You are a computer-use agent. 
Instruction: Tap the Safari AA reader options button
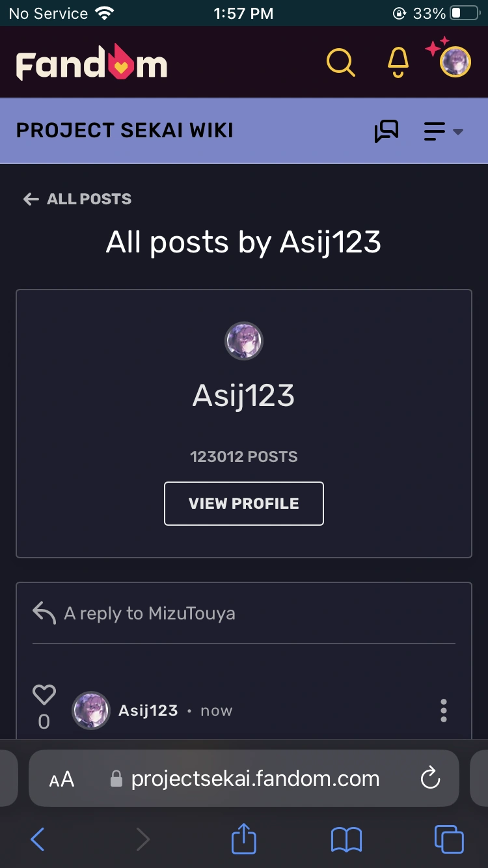(62, 779)
